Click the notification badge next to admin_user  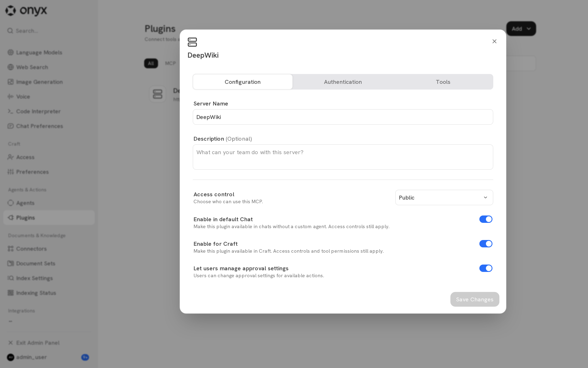(x=85, y=357)
